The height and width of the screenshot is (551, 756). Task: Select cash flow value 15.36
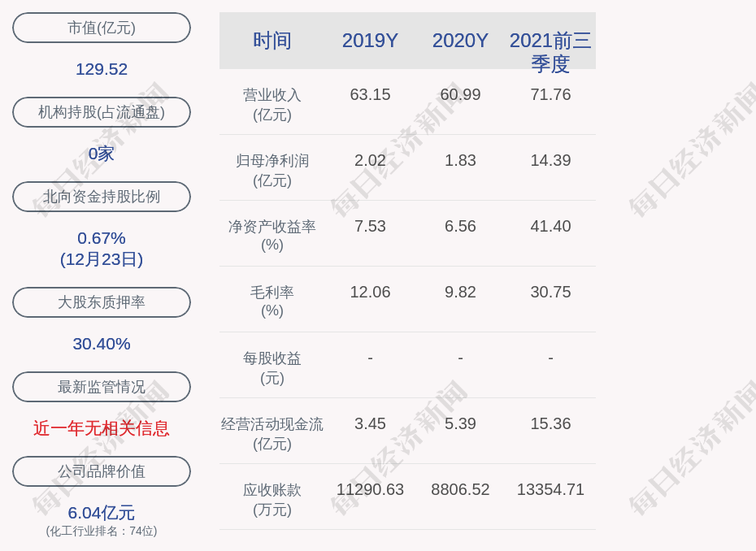550,423
